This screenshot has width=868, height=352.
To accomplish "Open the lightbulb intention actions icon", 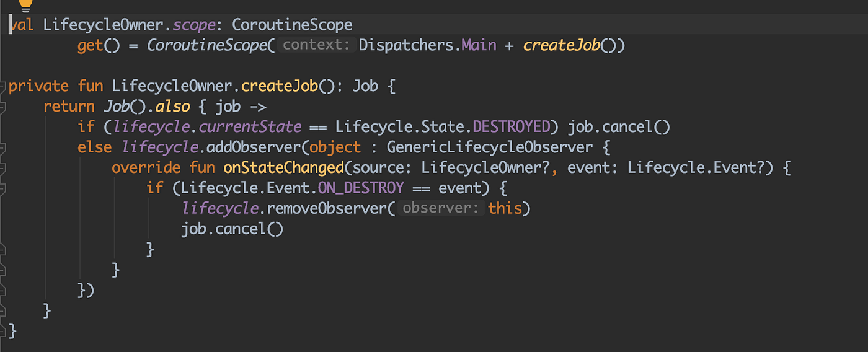I will pos(25,5).
